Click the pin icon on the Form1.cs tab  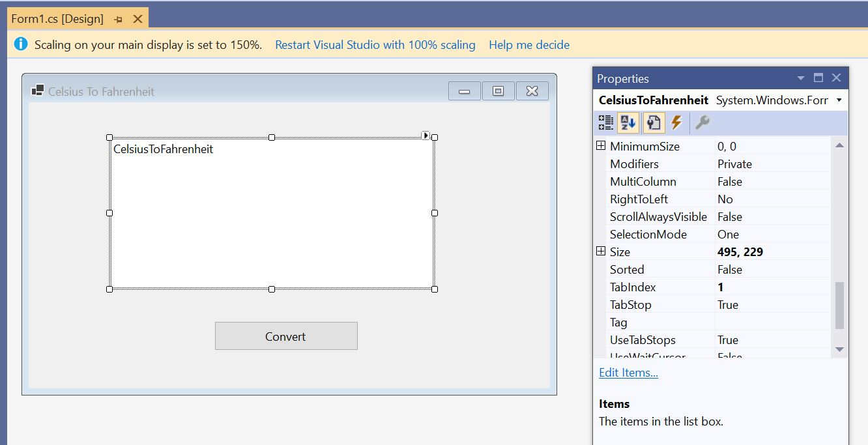119,20
